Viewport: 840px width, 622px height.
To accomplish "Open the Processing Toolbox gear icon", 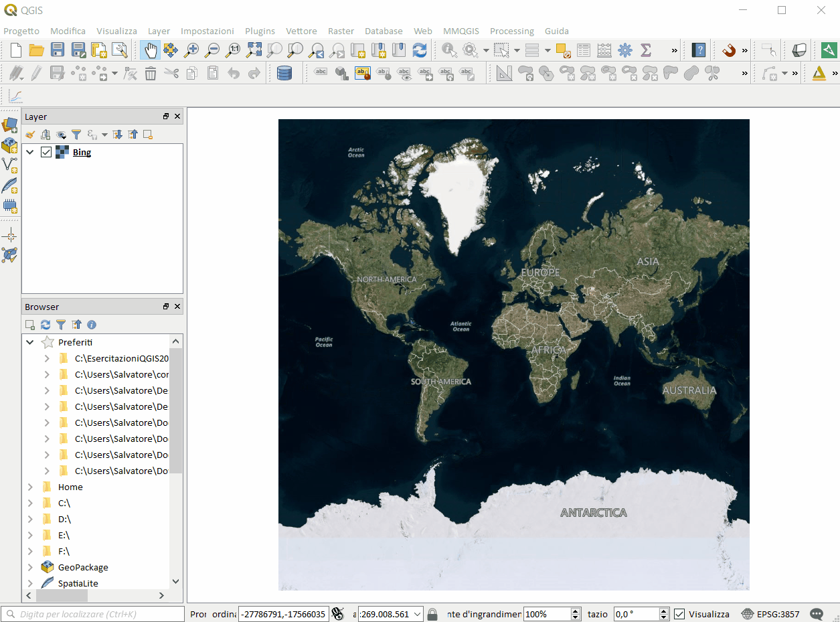I will [625, 50].
